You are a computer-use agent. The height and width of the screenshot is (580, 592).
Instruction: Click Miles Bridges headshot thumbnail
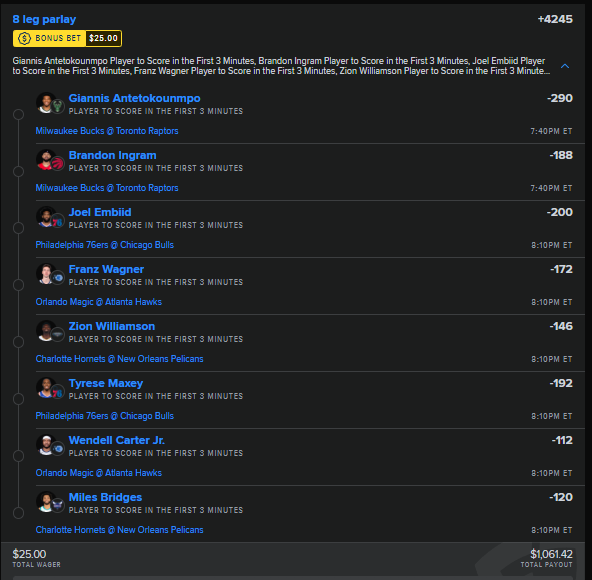pyautogui.click(x=46, y=501)
